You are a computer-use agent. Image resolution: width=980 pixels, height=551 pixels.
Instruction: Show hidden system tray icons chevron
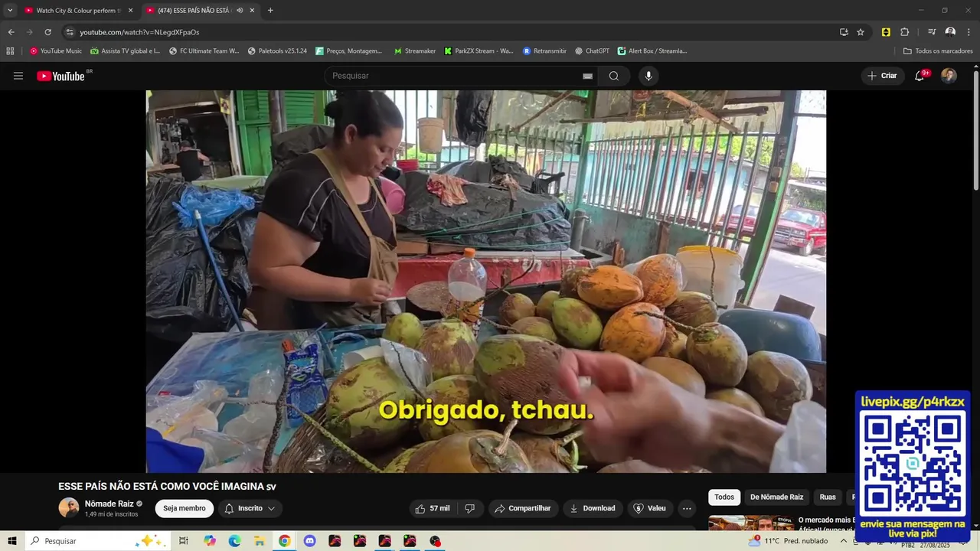[842, 541]
